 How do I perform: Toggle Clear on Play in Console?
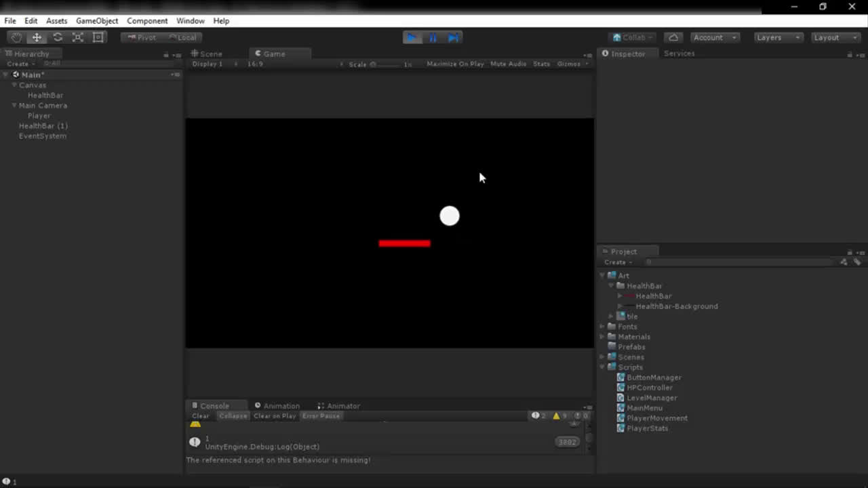[275, 415]
